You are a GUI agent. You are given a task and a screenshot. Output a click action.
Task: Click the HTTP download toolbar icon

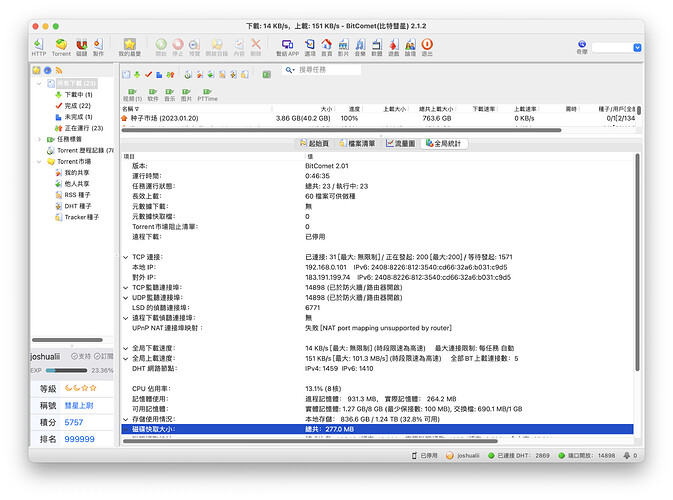click(x=39, y=47)
